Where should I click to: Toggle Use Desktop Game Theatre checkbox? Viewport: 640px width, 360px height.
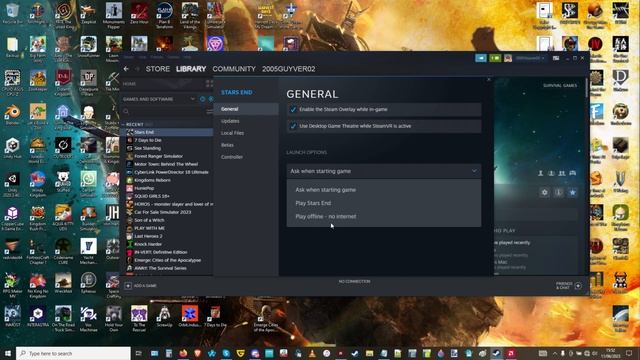pos(293,126)
